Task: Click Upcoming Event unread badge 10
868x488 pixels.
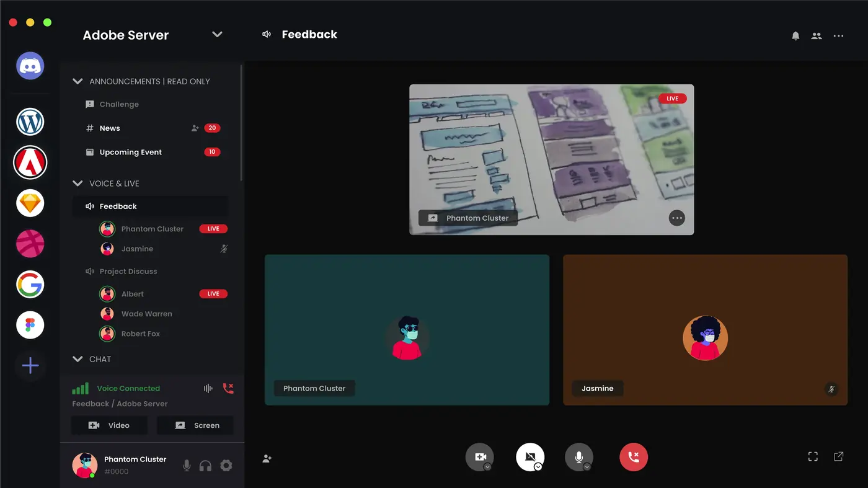Action: 212,152
